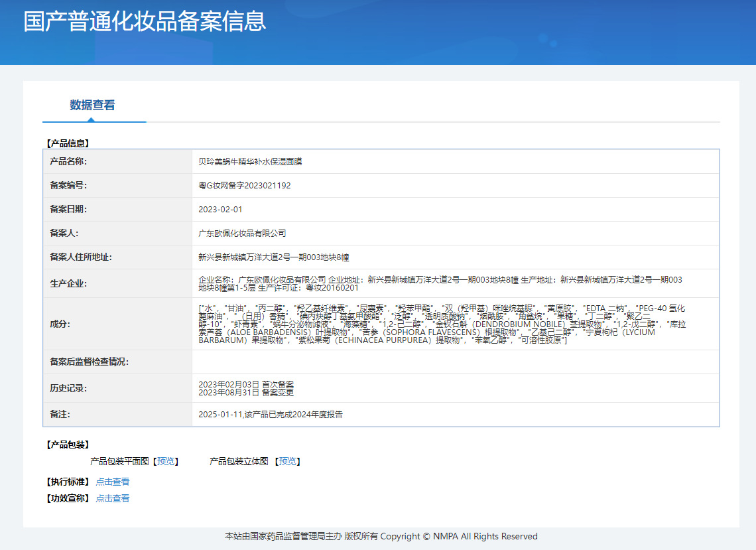Click the 首次备案 history record line
The image size is (756, 550).
coord(246,384)
